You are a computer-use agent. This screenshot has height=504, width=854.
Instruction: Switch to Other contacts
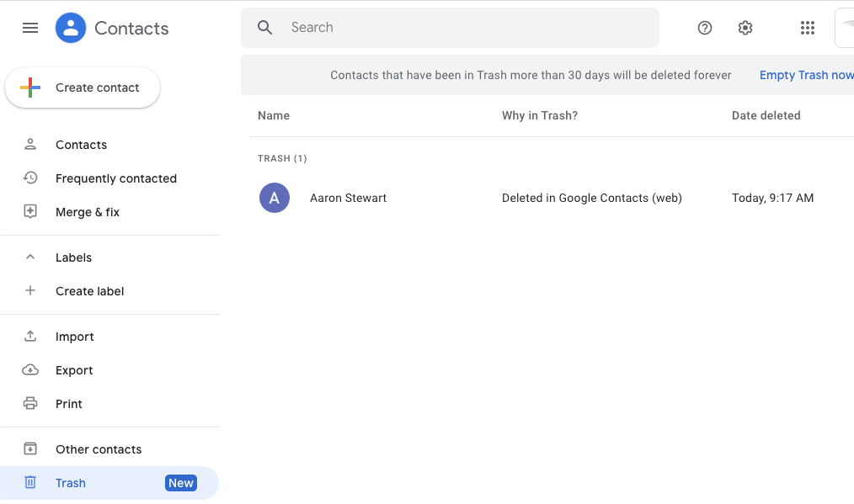pyautogui.click(x=98, y=448)
